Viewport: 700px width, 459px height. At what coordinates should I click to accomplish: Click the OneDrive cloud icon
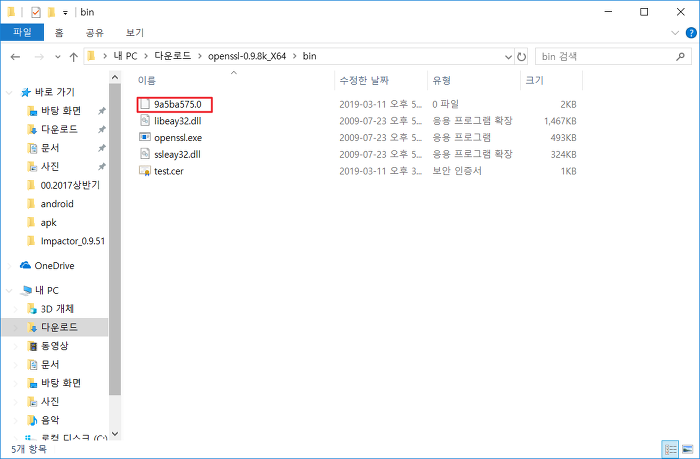tap(25, 265)
